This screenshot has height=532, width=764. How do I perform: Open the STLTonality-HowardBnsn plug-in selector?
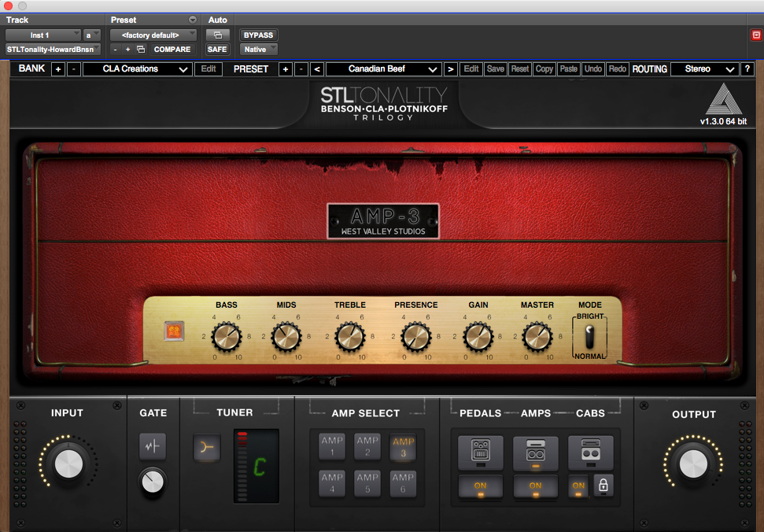tap(53, 50)
